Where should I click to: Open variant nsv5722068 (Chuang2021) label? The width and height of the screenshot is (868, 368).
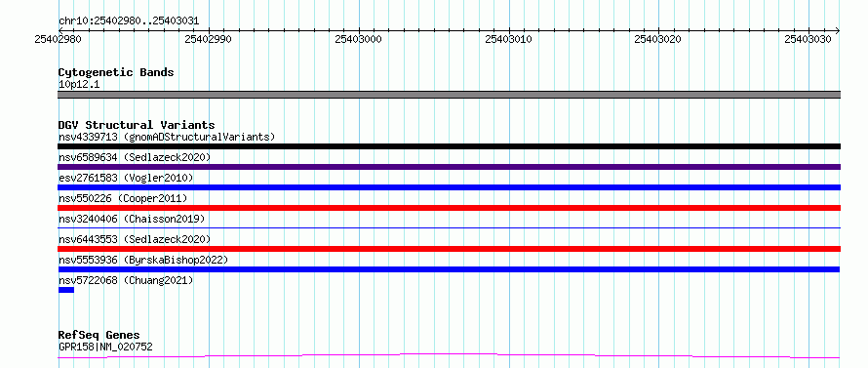tap(126, 280)
